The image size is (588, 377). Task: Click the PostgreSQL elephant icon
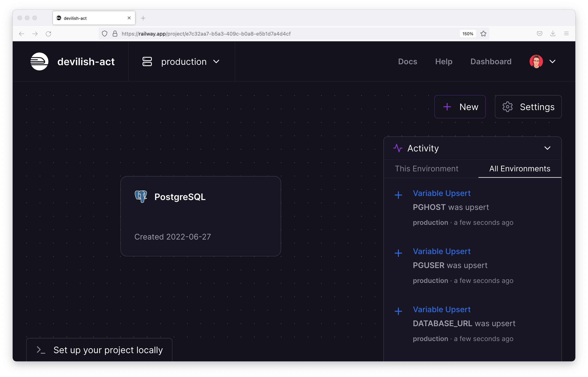[141, 197]
